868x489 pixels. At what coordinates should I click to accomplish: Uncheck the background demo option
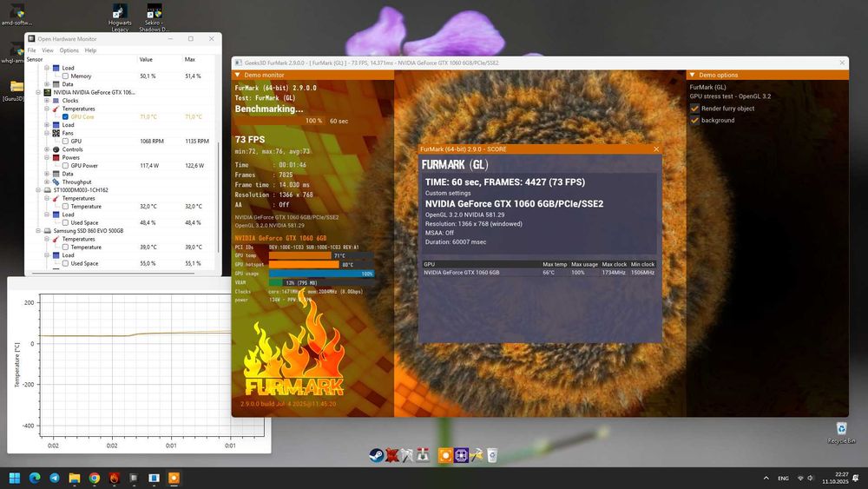click(x=694, y=120)
